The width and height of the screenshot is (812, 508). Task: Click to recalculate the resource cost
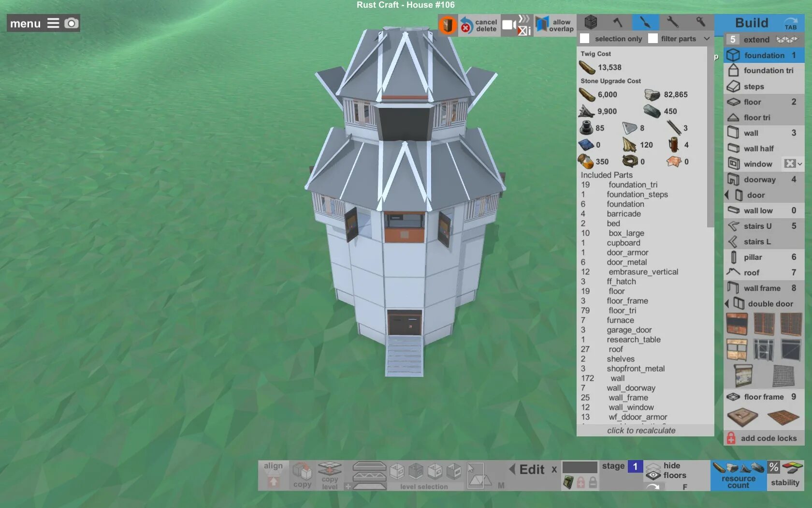pyautogui.click(x=641, y=431)
